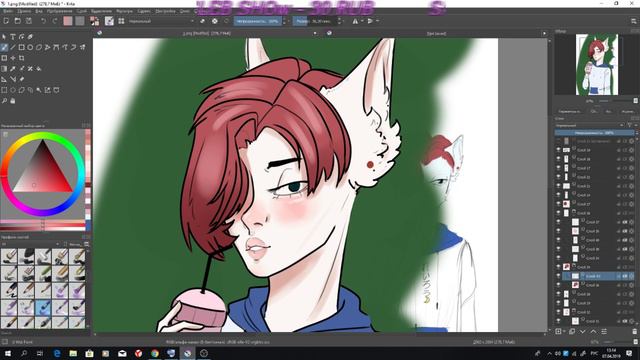The height and width of the screenshot is (360, 640).
Task: Toggle vertical mirror mode
Action: pos(370,21)
